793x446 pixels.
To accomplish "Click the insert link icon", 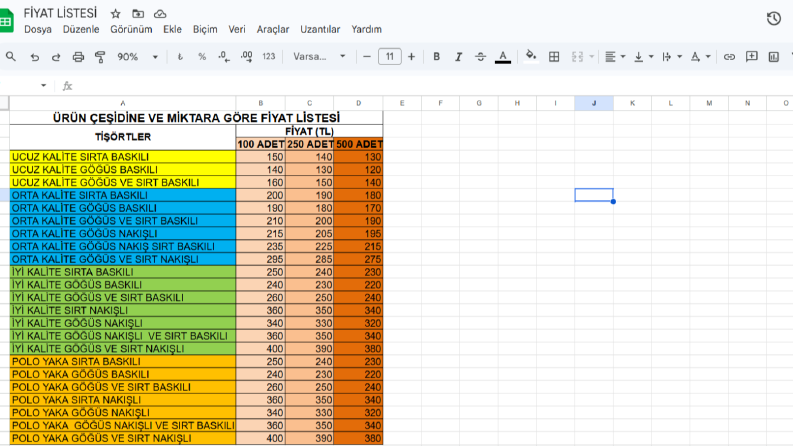I will click(x=729, y=57).
